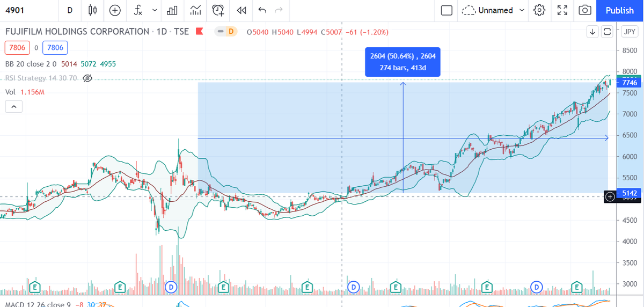Click the 3500 price axis label
Viewport: 644px width, 307px height.
(630, 262)
